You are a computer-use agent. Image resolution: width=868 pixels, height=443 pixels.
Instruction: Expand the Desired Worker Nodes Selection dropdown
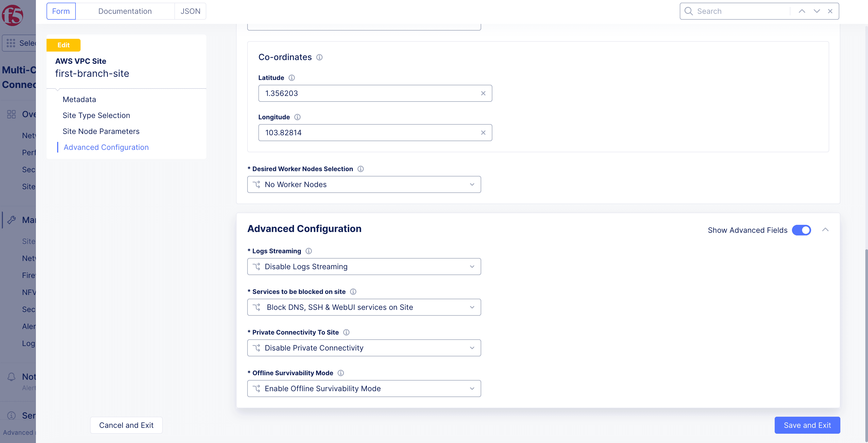[x=364, y=184]
